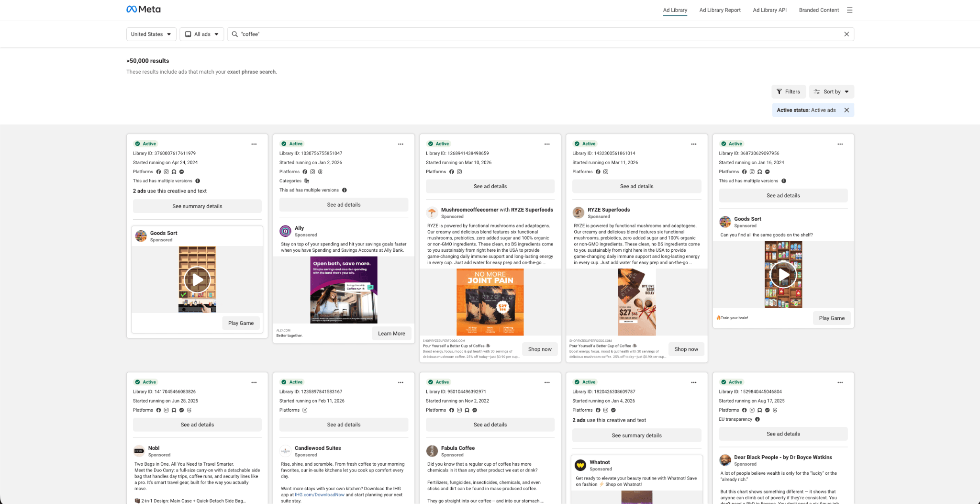Click Shop now on Mushroomcoffeecorner ad
This screenshot has height=504, width=980.
coord(540,349)
